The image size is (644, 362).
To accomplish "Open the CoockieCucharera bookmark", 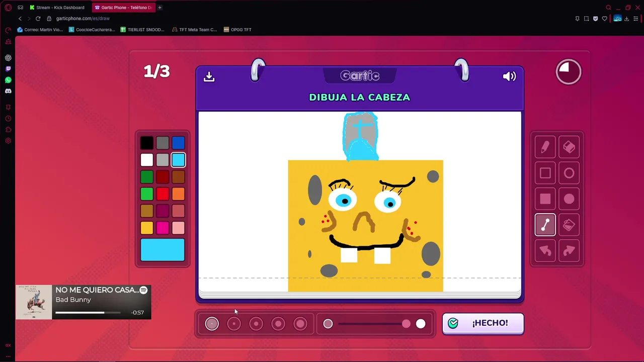I will 92,30.
